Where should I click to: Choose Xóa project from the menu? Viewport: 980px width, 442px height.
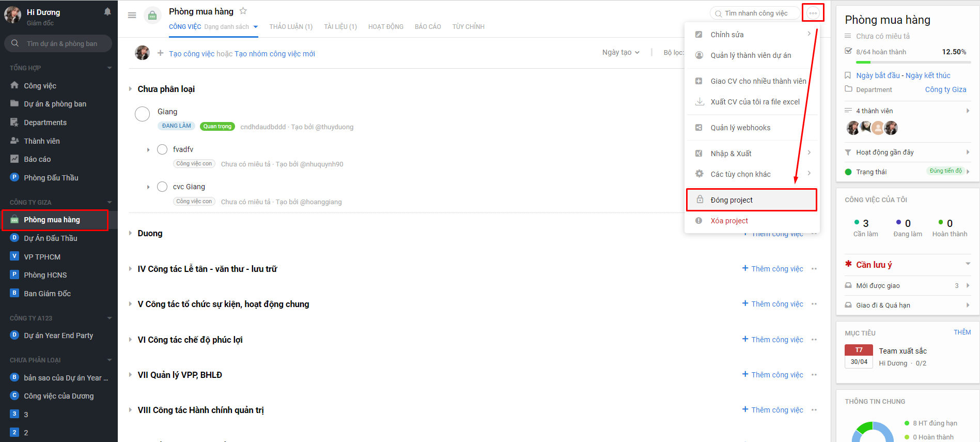tap(752, 221)
